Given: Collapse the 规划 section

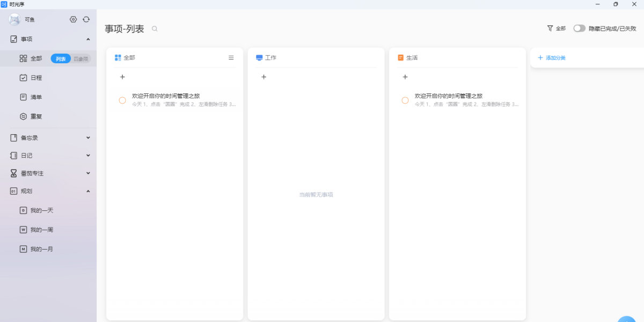Looking at the screenshot, I should click(x=88, y=191).
